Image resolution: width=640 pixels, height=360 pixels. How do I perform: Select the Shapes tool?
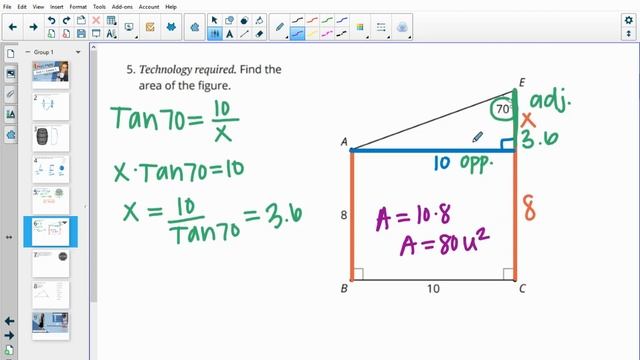[x=229, y=20]
